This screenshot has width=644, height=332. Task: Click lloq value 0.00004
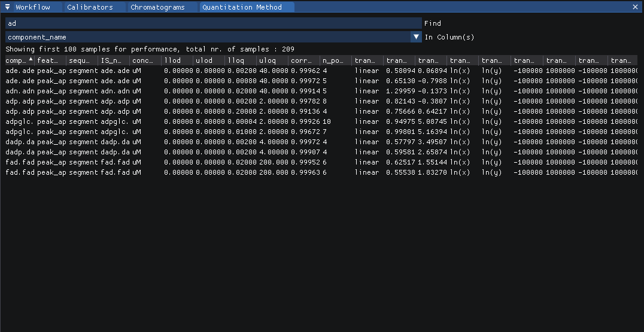pyautogui.click(x=242, y=121)
